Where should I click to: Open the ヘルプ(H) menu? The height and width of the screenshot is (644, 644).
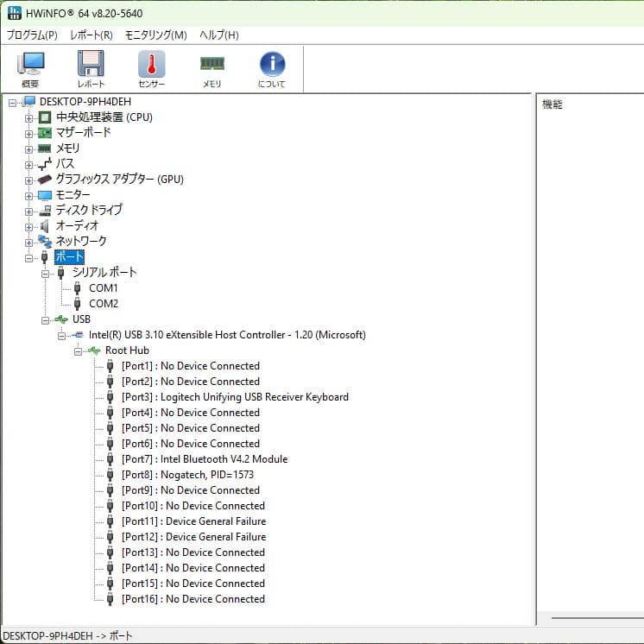click(219, 35)
